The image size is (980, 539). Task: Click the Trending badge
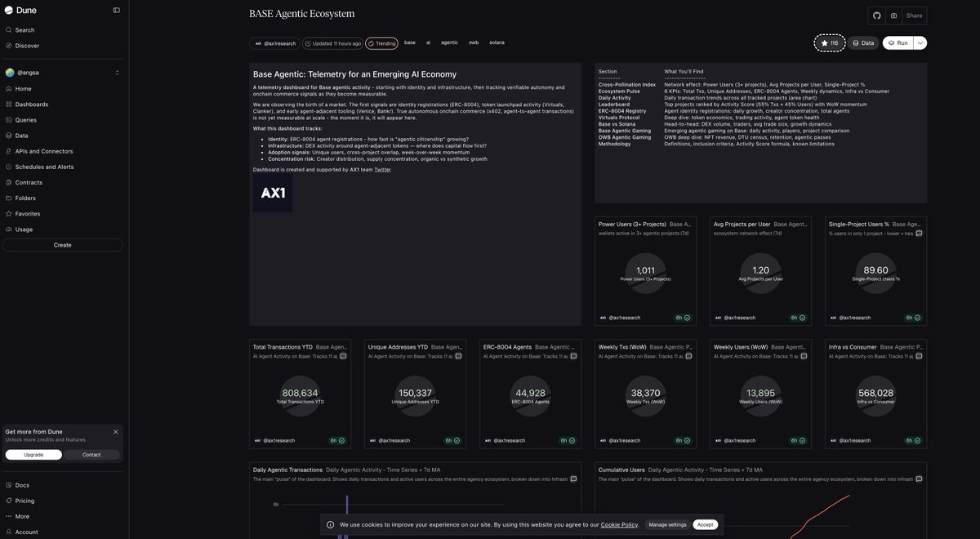[381, 43]
